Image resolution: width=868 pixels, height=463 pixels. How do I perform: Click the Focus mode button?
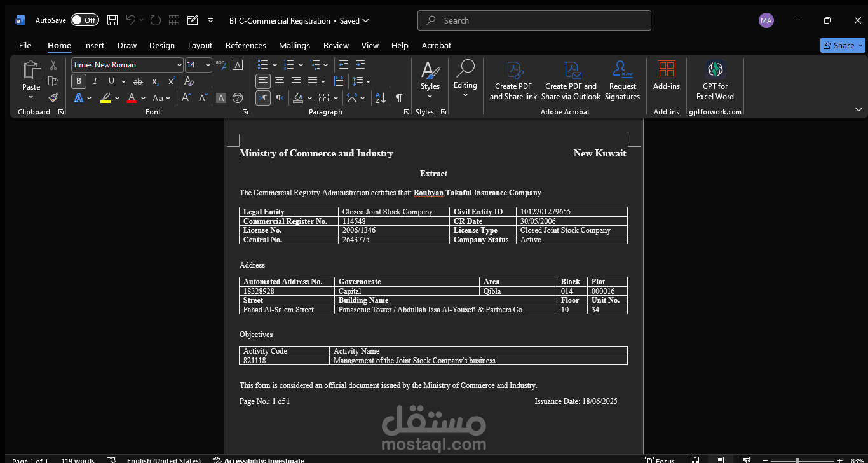tap(660, 460)
